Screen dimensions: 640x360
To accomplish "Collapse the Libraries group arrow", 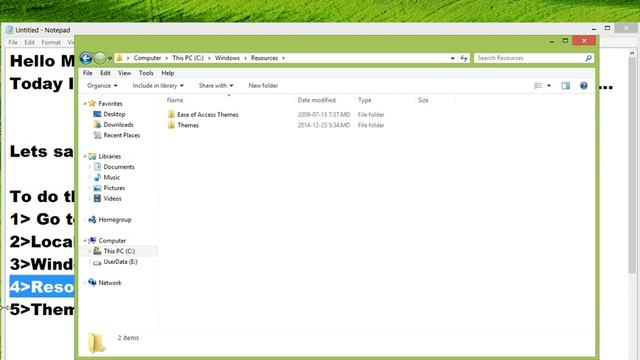I will tap(85, 156).
